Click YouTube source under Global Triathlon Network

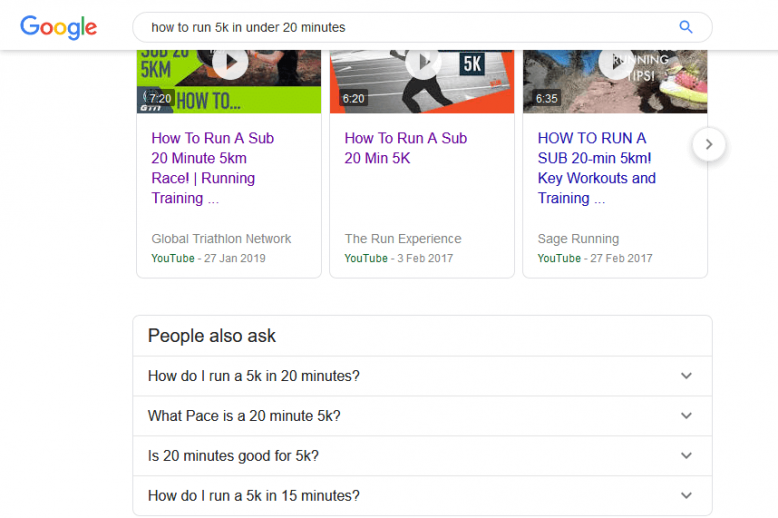point(172,258)
